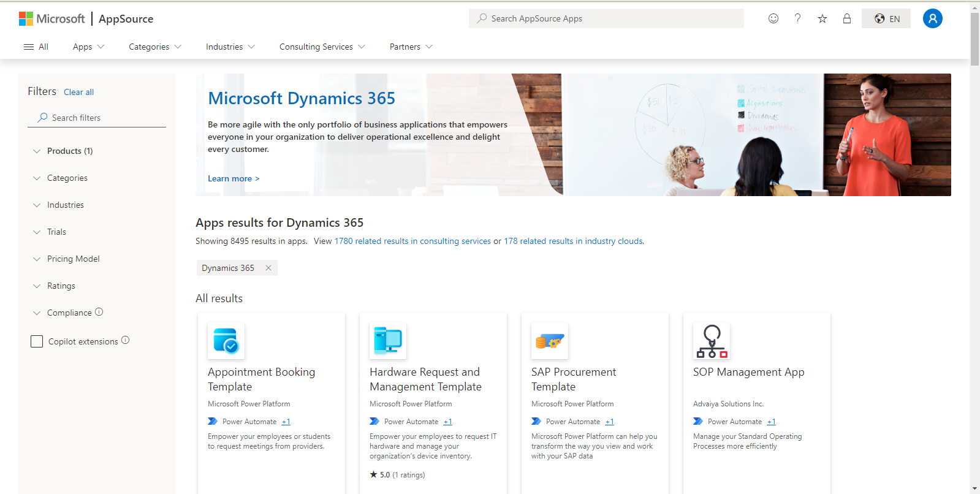Open the Industries navigation menu
This screenshot has height=494, width=980.
(230, 47)
